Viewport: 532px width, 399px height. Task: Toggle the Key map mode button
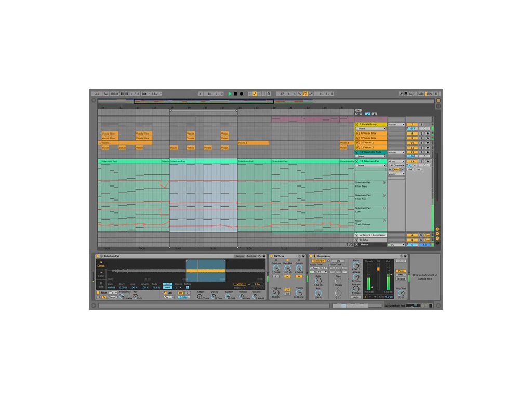coord(411,94)
